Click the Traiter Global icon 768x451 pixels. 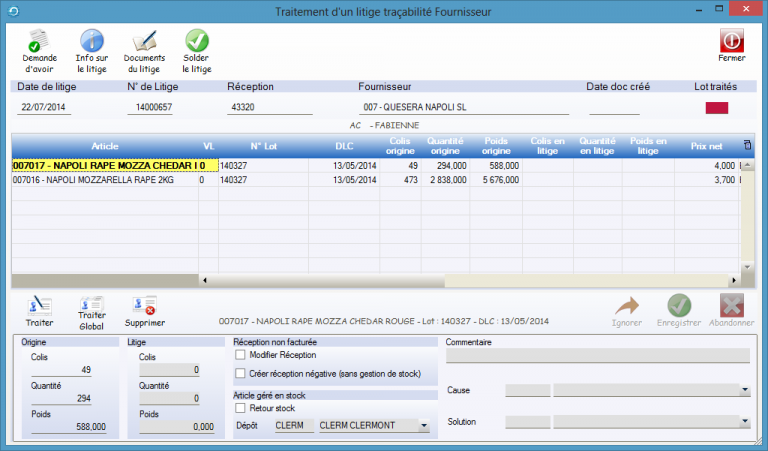pos(92,304)
